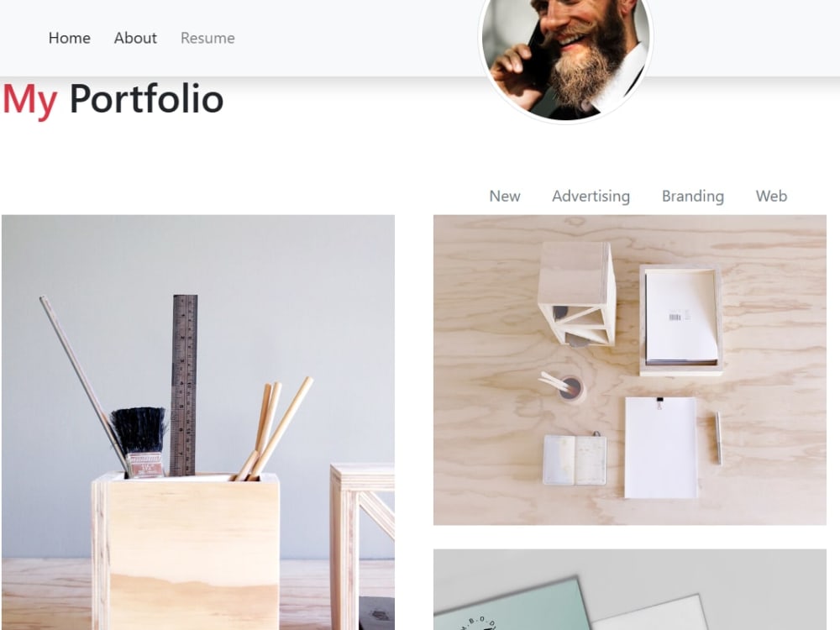Open plywood desk stationery flat-lay image
This screenshot has height=630, width=840.
click(629, 370)
